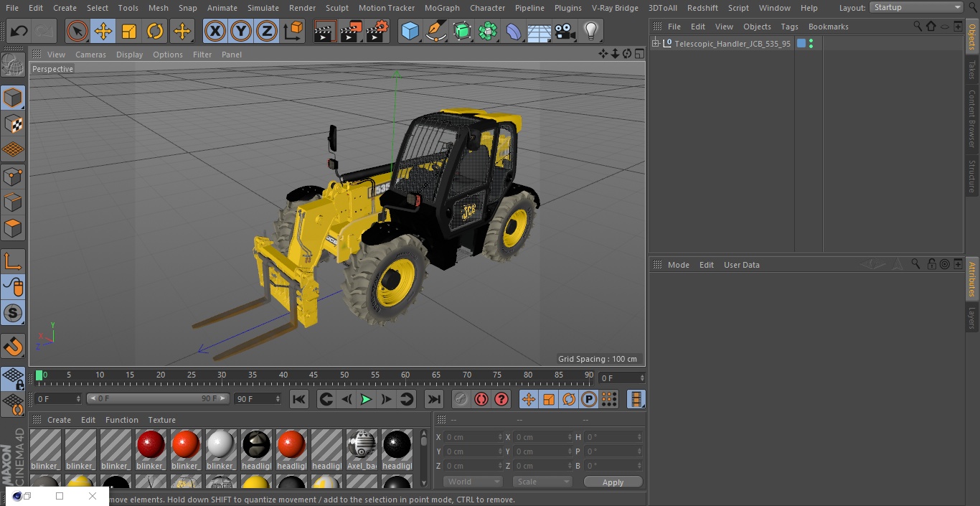Open Edit Render Settings icon

(x=377, y=31)
